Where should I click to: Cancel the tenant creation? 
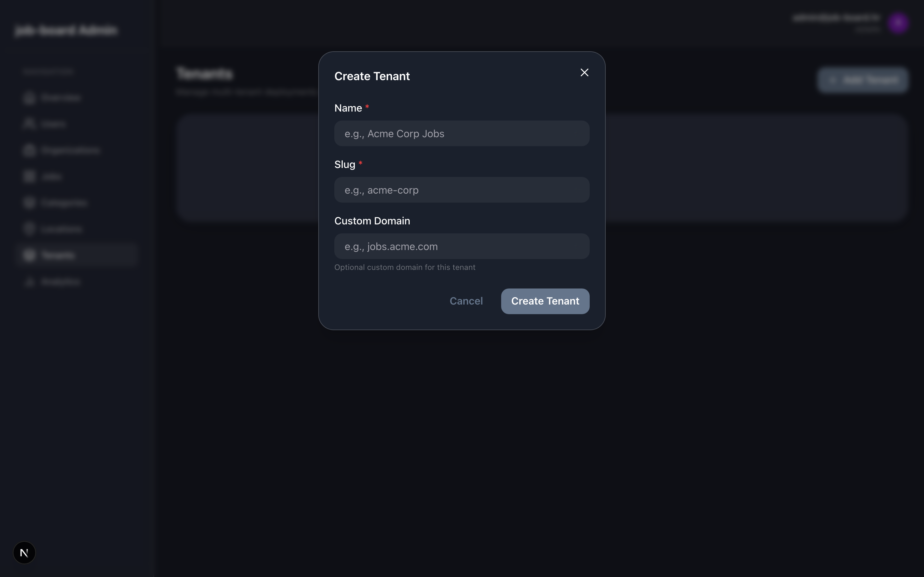[466, 301]
